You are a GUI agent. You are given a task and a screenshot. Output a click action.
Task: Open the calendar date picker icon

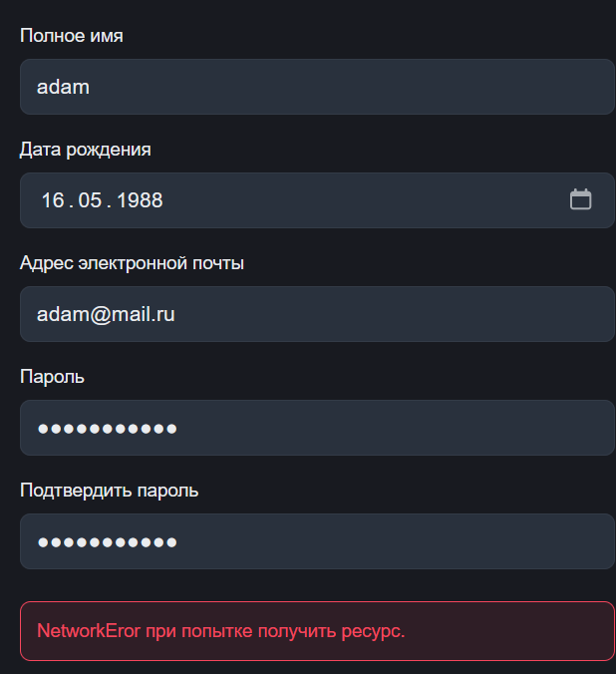tap(580, 199)
